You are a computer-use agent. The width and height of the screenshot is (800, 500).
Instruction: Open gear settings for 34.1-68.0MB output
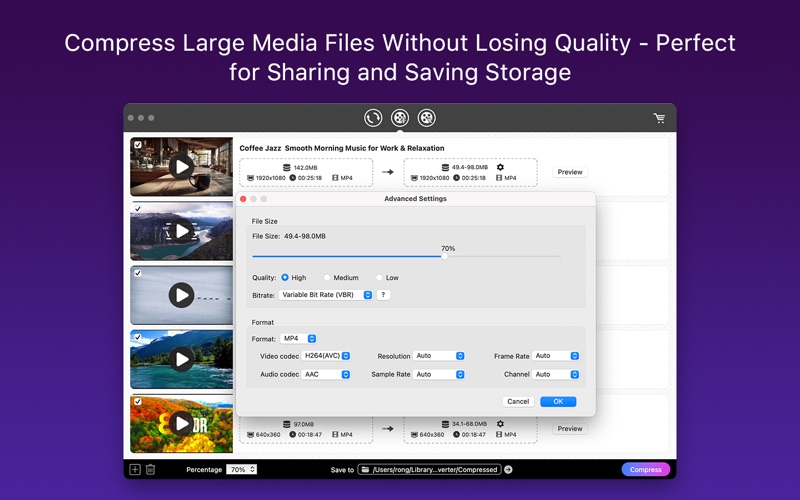(x=500, y=424)
